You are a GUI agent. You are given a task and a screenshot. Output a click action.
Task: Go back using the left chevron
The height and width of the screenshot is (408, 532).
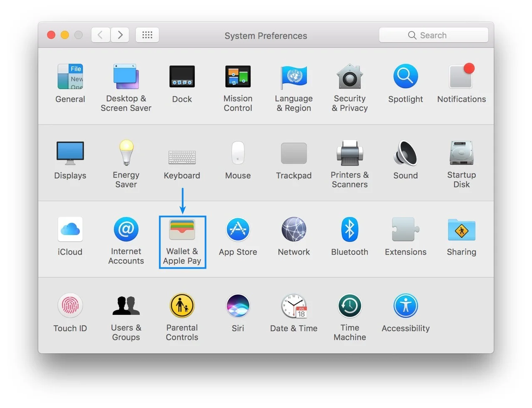click(x=101, y=35)
